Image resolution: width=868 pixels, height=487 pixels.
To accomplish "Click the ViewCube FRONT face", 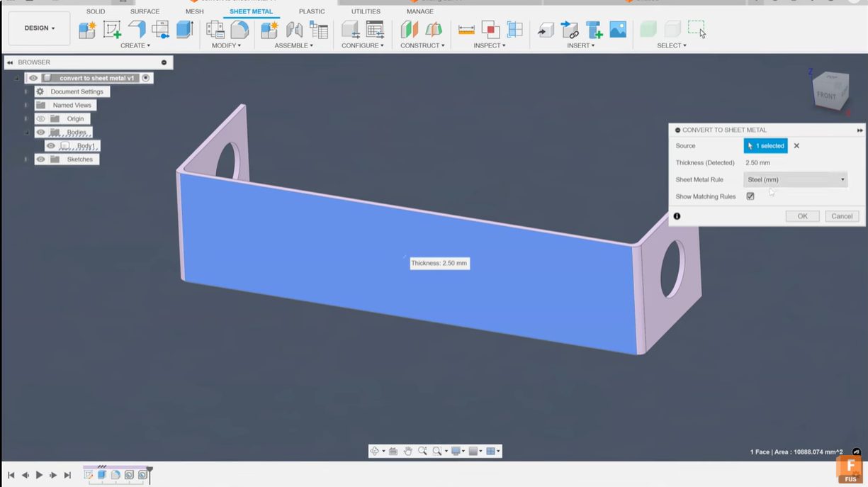I will [x=827, y=95].
